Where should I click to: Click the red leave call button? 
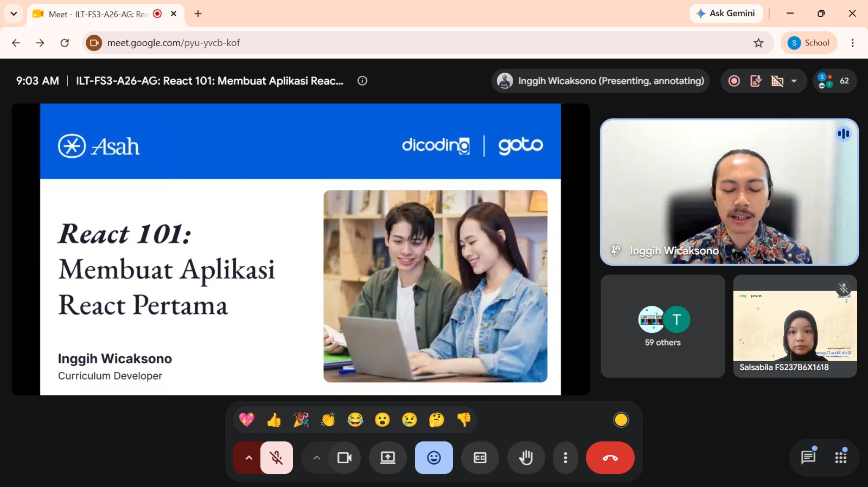(610, 458)
